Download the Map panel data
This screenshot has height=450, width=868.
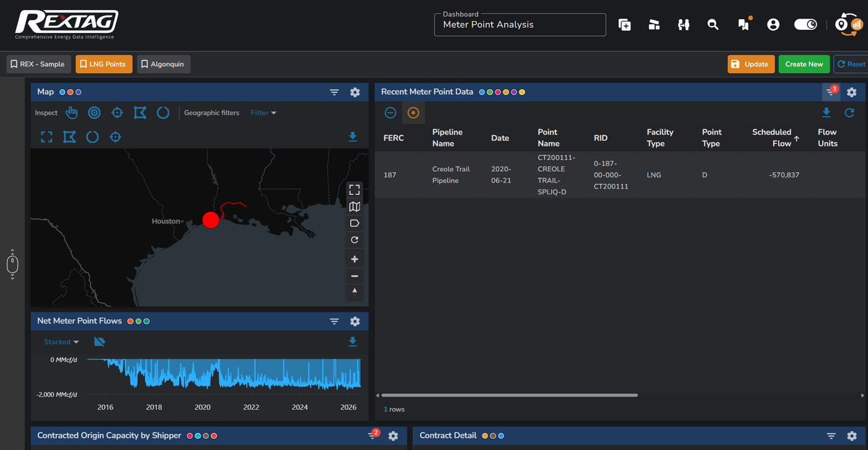tap(353, 137)
